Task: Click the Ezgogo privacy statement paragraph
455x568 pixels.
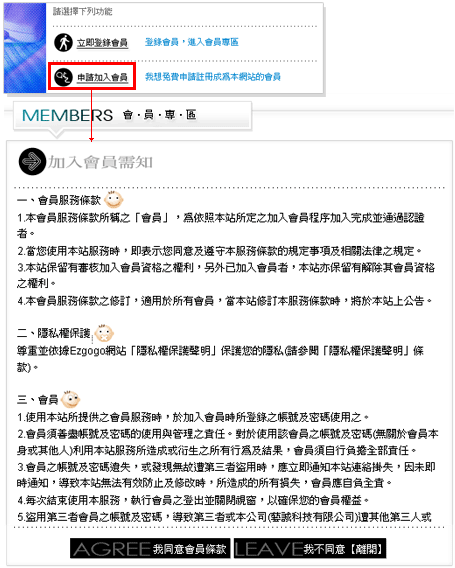Action: [x=220, y=359]
